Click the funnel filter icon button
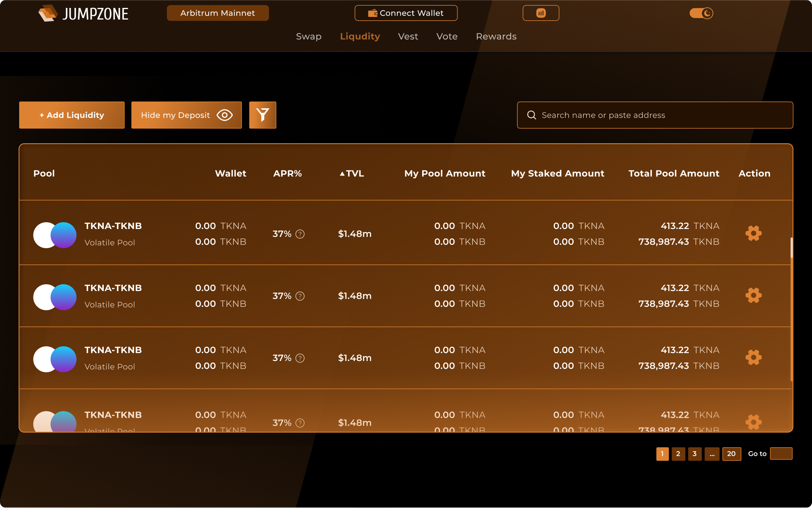 click(x=262, y=115)
